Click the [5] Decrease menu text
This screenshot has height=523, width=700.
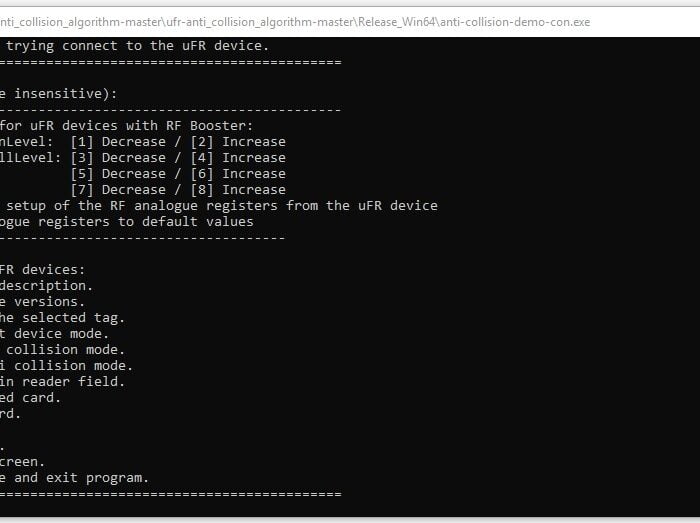pyautogui.click(x=118, y=174)
